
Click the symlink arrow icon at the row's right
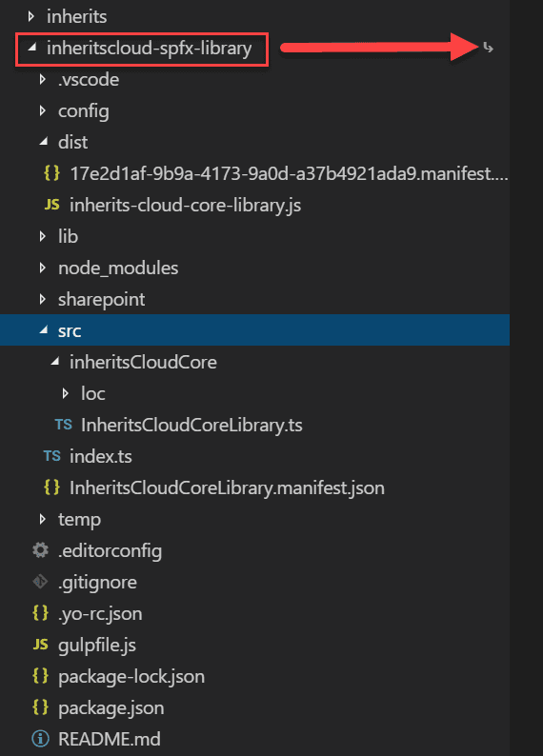pyautogui.click(x=488, y=48)
